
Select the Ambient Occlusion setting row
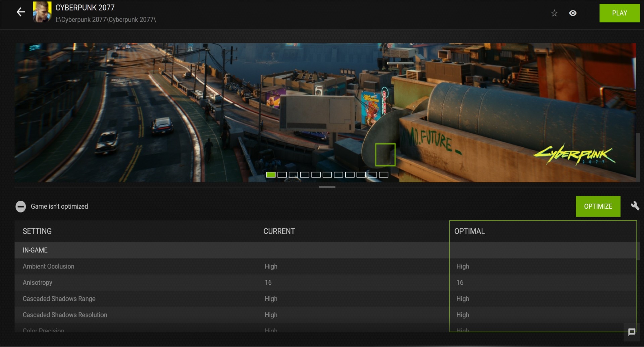tap(49, 266)
